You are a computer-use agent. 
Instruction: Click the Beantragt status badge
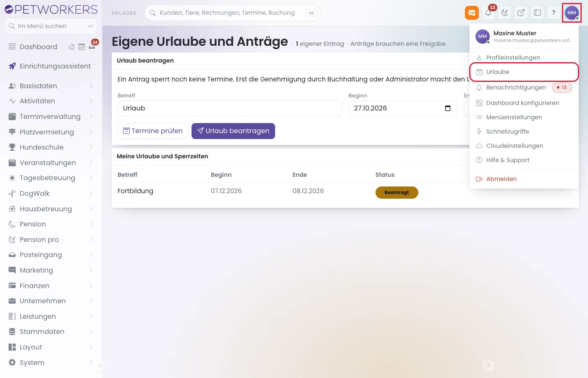tap(396, 192)
